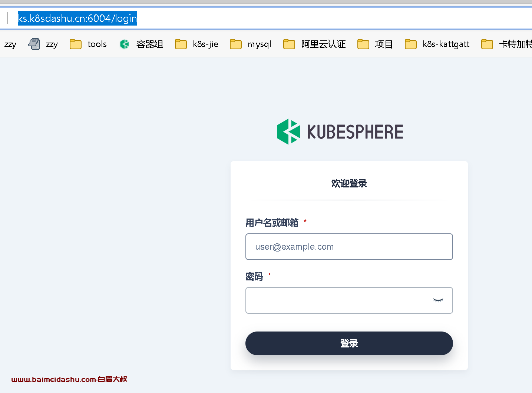Open the first zzy bookmark
532x393 pixels.
point(10,44)
